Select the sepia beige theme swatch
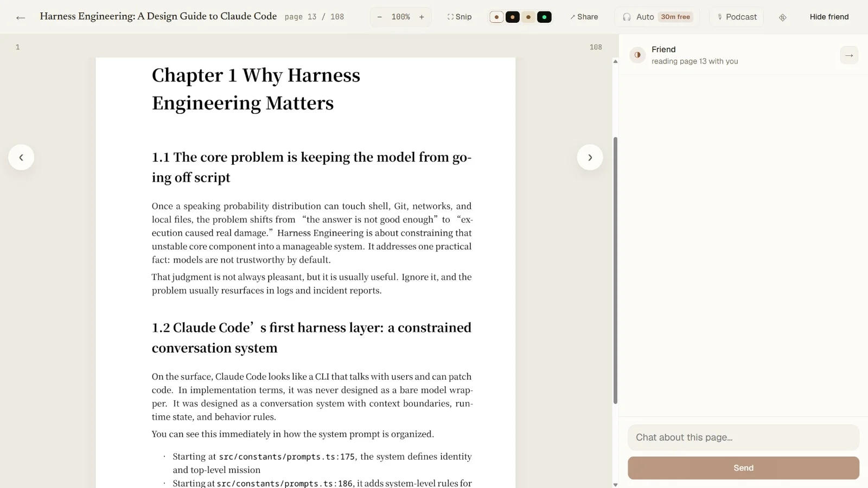The image size is (868, 488). pyautogui.click(x=528, y=17)
